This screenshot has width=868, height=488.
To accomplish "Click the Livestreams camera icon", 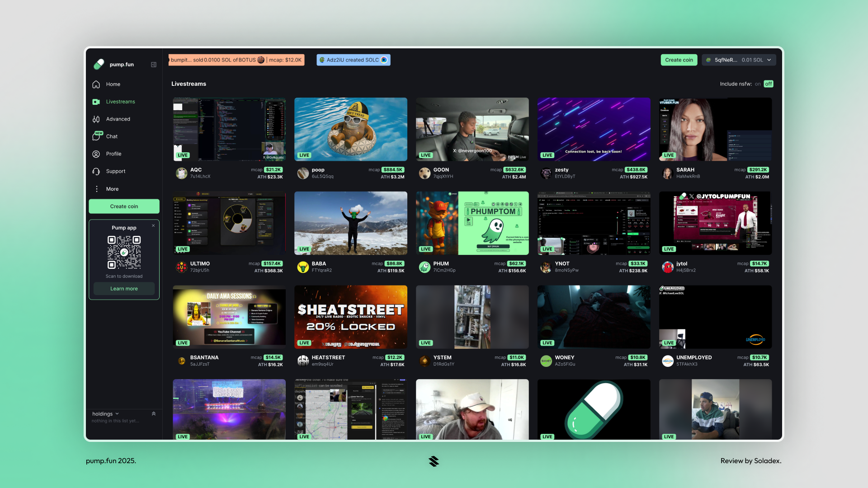I will pos(96,102).
